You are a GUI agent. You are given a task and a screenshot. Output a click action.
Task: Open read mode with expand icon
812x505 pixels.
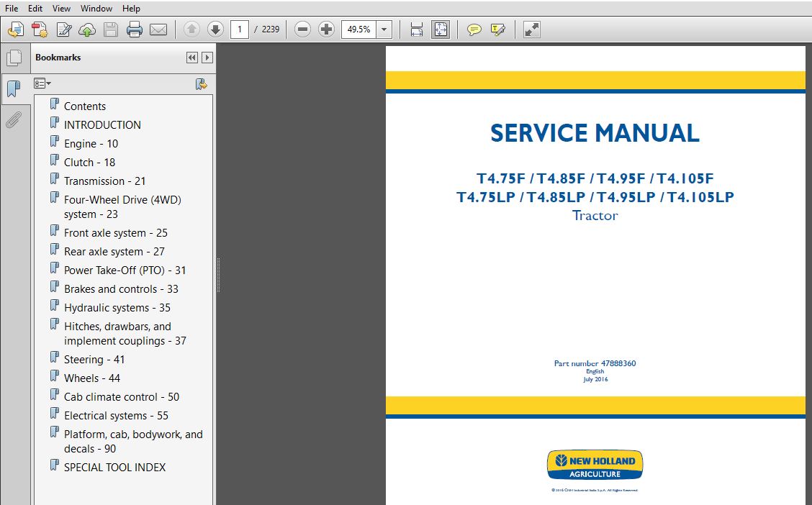[x=532, y=29]
